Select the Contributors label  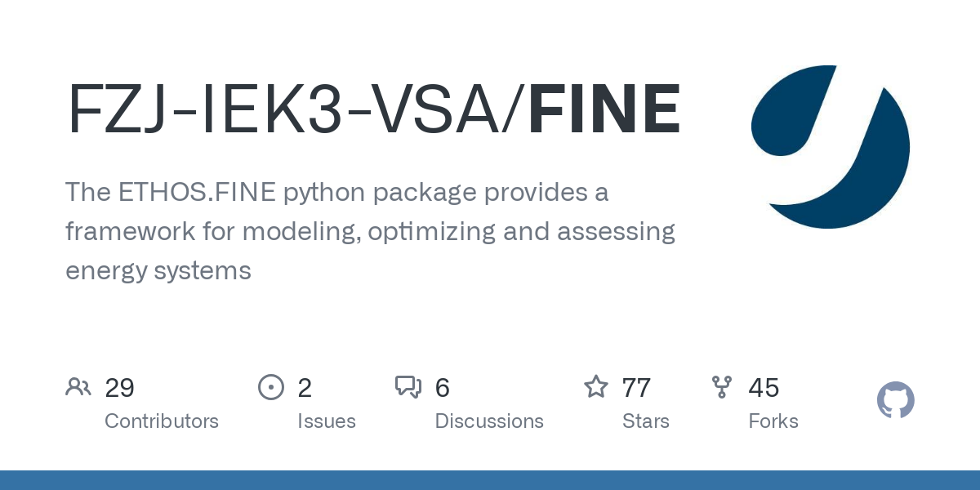click(162, 421)
